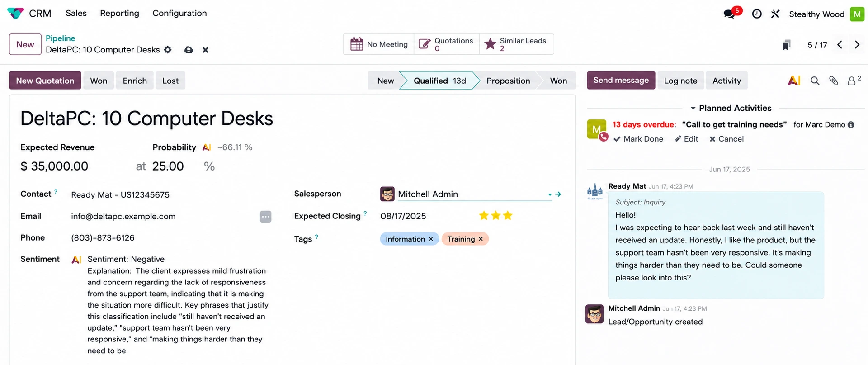Image resolution: width=868 pixels, height=365 pixels.
Task: Select the Won pipeline stage
Action: tap(558, 81)
